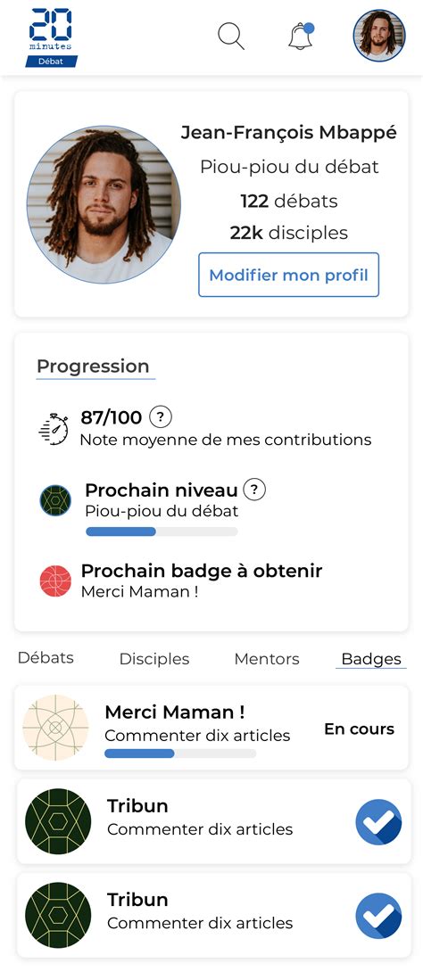Click the second Tribun checkmark
Screen dimensions: 423x980
pyautogui.click(x=378, y=917)
